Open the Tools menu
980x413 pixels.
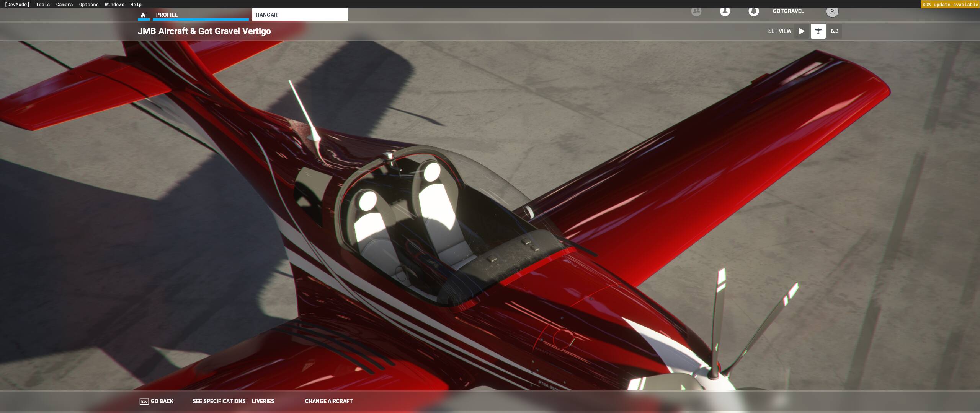pos(43,5)
